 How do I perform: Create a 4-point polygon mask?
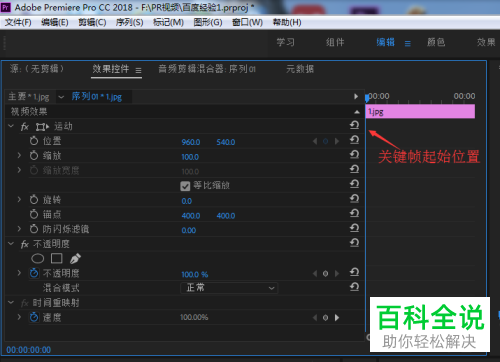point(57,258)
